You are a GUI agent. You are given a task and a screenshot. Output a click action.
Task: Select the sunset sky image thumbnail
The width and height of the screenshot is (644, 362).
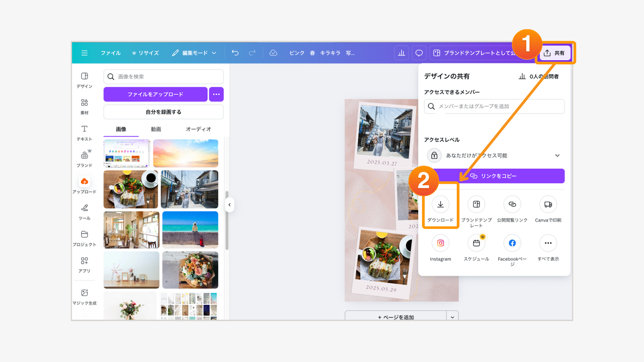point(186,153)
